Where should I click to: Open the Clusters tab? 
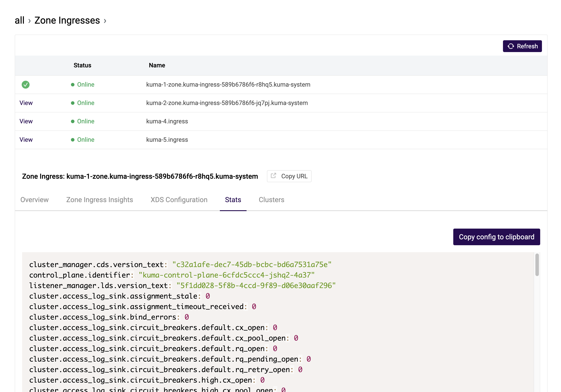pos(271,200)
